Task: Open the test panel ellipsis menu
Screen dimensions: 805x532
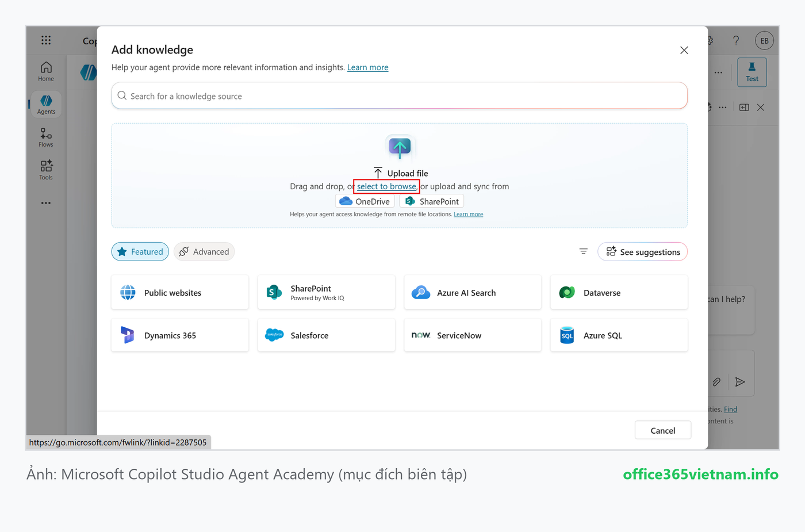Action: [723, 108]
